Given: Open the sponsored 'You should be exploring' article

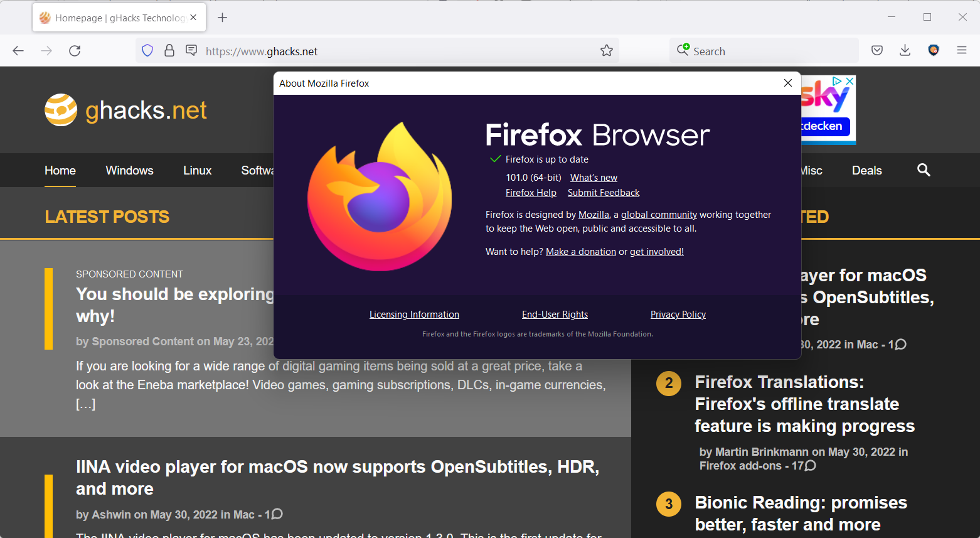Looking at the screenshot, I should pos(175,305).
